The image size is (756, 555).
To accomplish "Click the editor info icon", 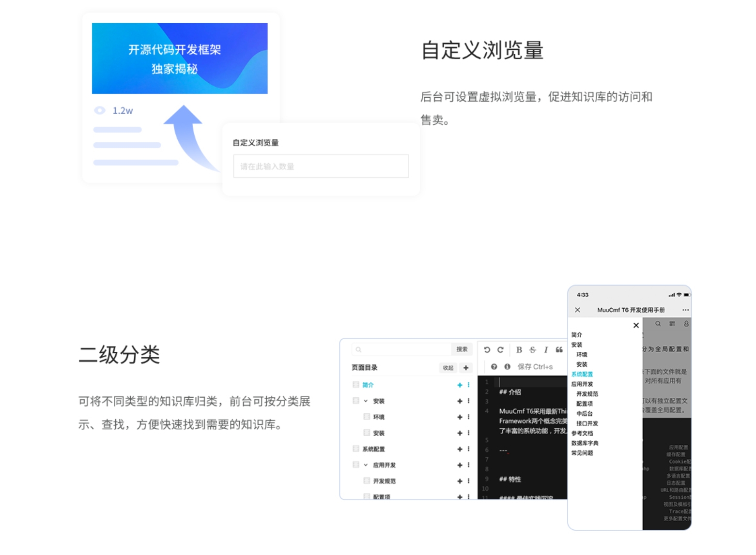I will tap(507, 367).
